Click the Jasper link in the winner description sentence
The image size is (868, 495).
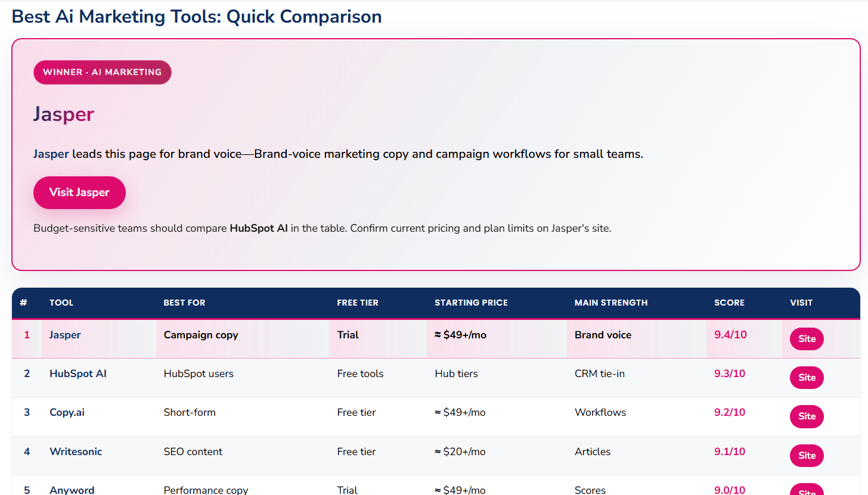(51, 154)
